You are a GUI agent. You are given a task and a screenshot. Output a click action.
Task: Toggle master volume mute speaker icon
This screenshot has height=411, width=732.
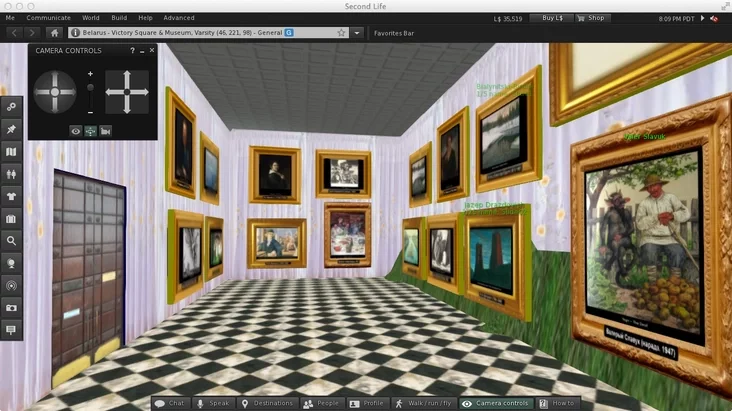(x=714, y=19)
